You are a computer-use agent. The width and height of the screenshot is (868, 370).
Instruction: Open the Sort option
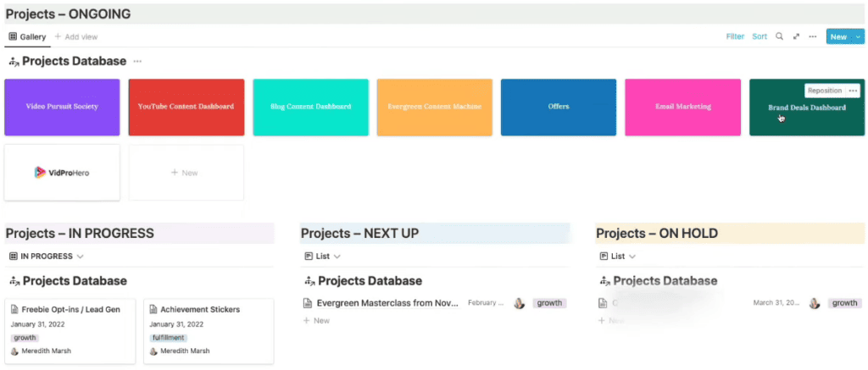(x=759, y=36)
